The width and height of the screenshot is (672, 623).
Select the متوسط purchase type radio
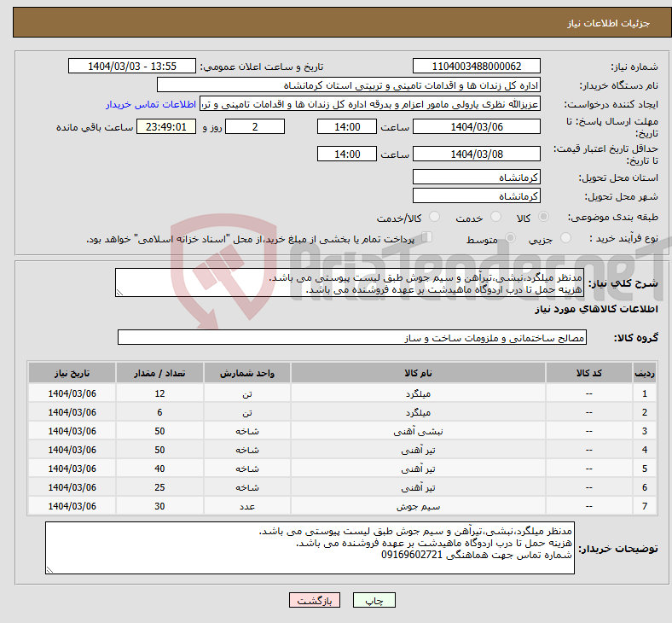(510, 237)
